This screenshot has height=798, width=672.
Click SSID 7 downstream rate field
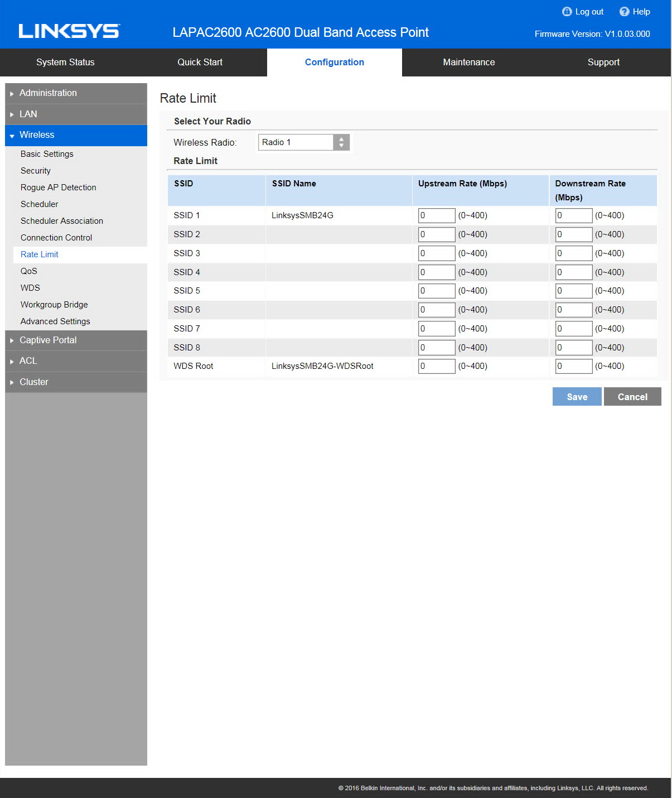(574, 329)
